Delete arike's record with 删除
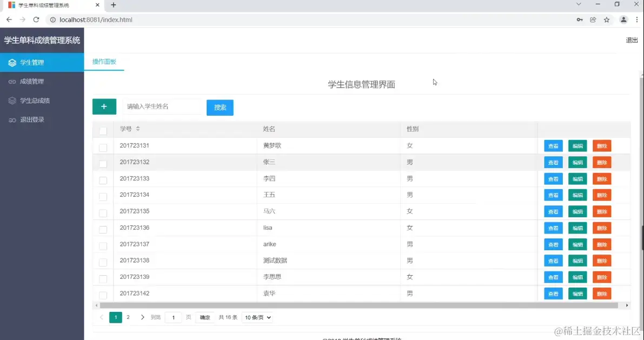This screenshot has height=340, width=644. (x=602, y=244)
